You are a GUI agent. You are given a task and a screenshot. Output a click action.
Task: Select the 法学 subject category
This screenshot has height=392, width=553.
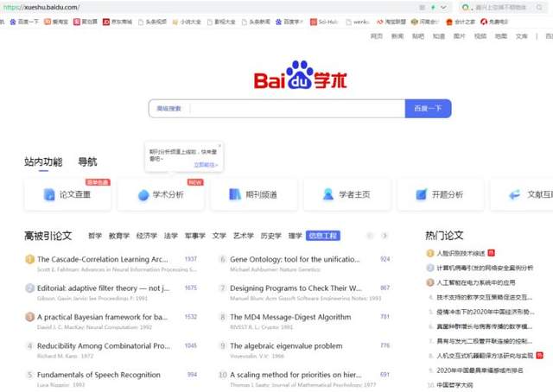(x=171, y=236)
